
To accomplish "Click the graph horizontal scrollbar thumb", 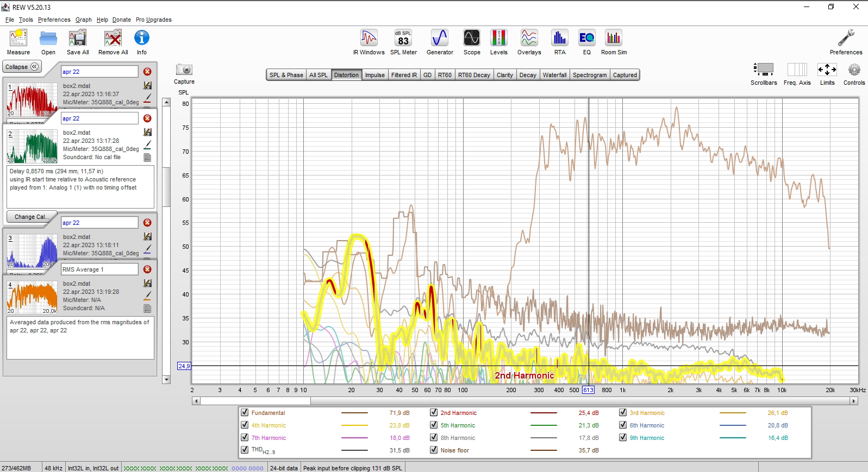I will pyautogui.click(x=255, y=401).
